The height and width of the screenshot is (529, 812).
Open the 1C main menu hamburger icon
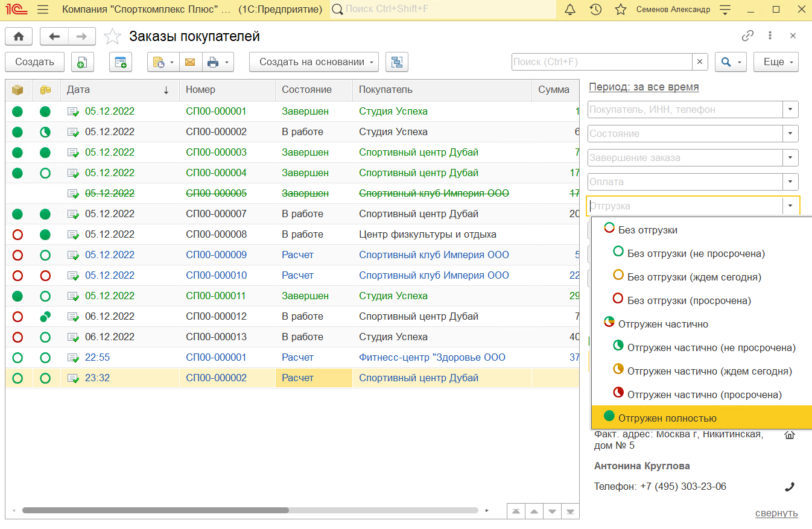(42, 10)
